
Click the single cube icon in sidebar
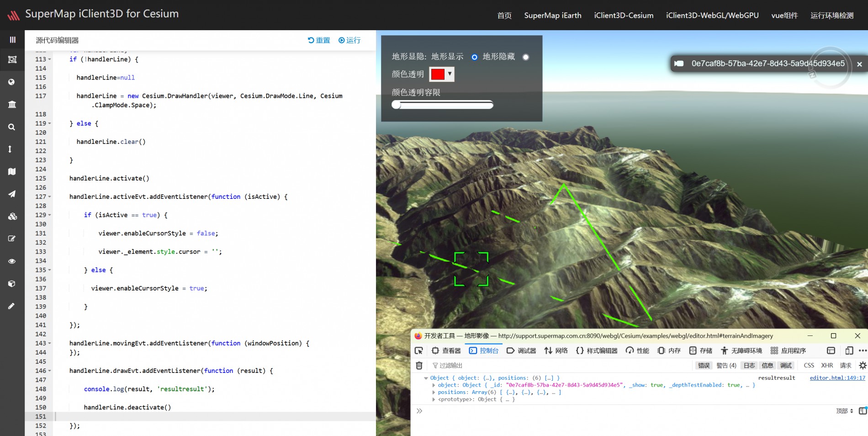pos(12,283)
